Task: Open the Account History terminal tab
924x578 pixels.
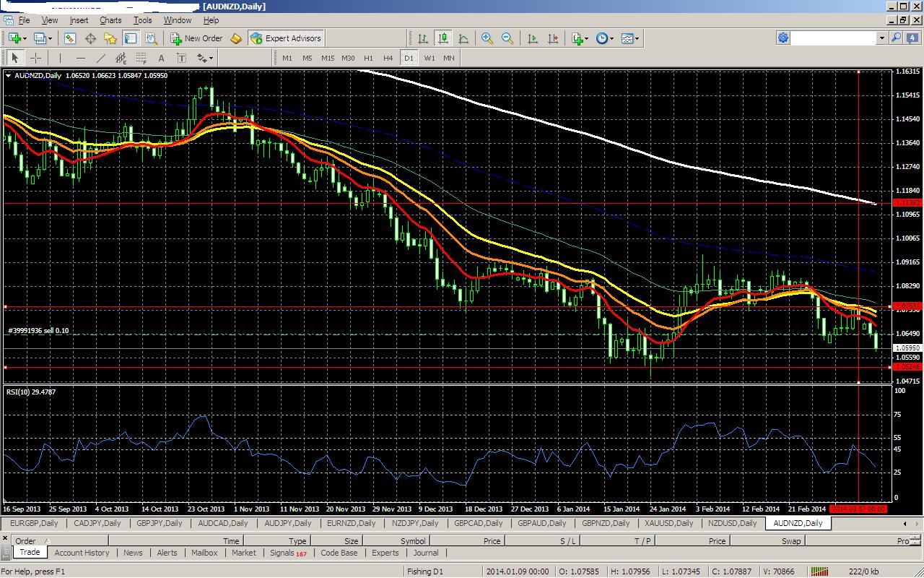Action: point(82,553)
